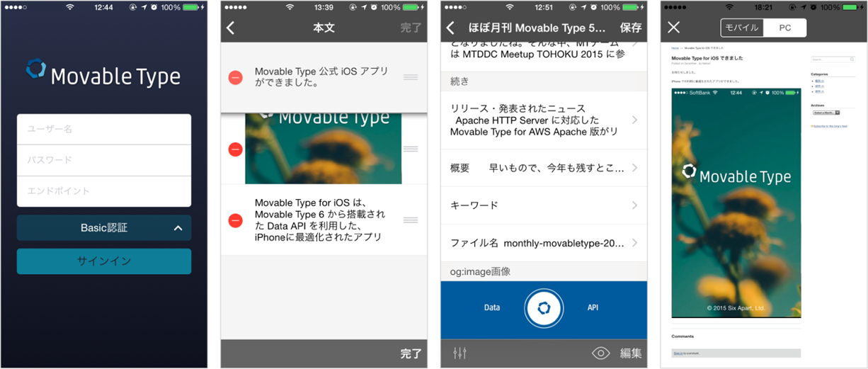Click 'Subscribe to this blog's feed' link
868x369 pixels.
(831, 126)
